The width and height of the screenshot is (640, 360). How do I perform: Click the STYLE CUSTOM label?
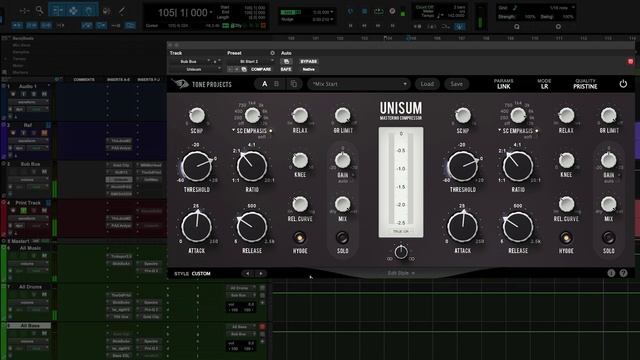[x=192, y=273]
